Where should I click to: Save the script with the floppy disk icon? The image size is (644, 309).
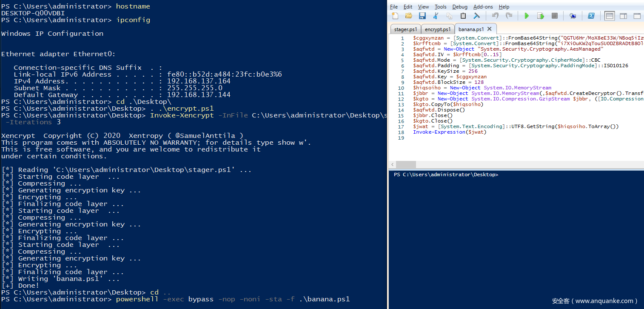coord(422,16)
